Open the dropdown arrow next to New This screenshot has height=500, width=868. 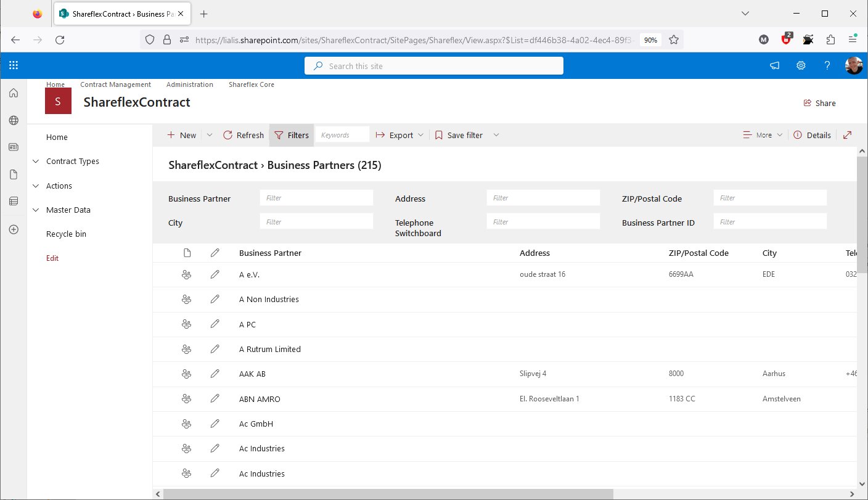[209, 135]
